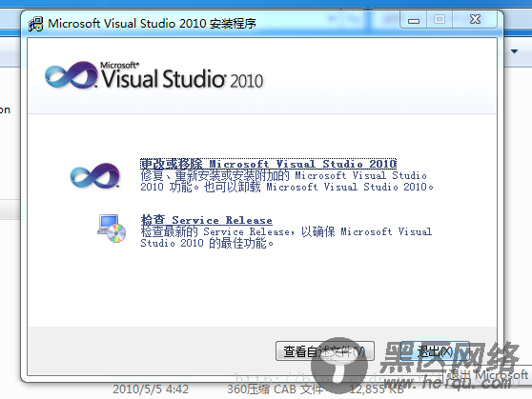Screen dimensions: 532x399
Task: Click the dropdown arrow in the background window
Action: [514, 51]
